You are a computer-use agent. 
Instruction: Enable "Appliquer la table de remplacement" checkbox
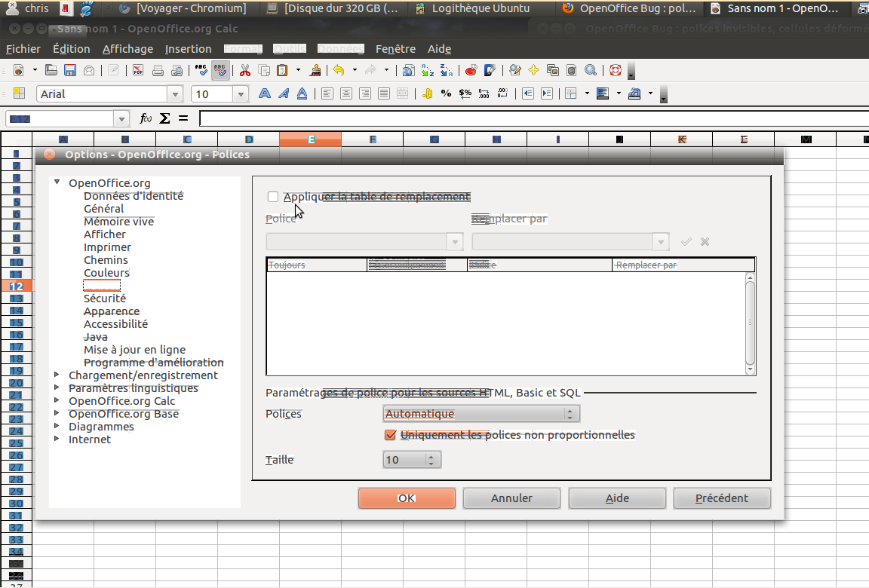[272, 197]
